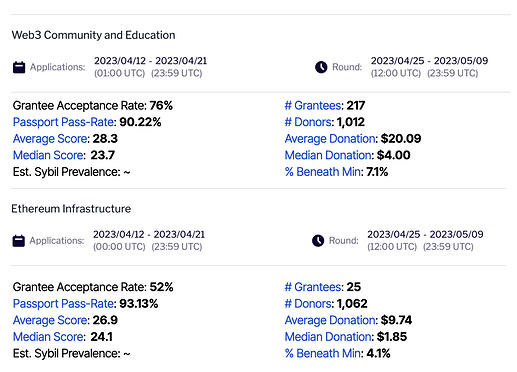Click the clock icon for Ethereum Infrastructure round

tap(318, 241)
